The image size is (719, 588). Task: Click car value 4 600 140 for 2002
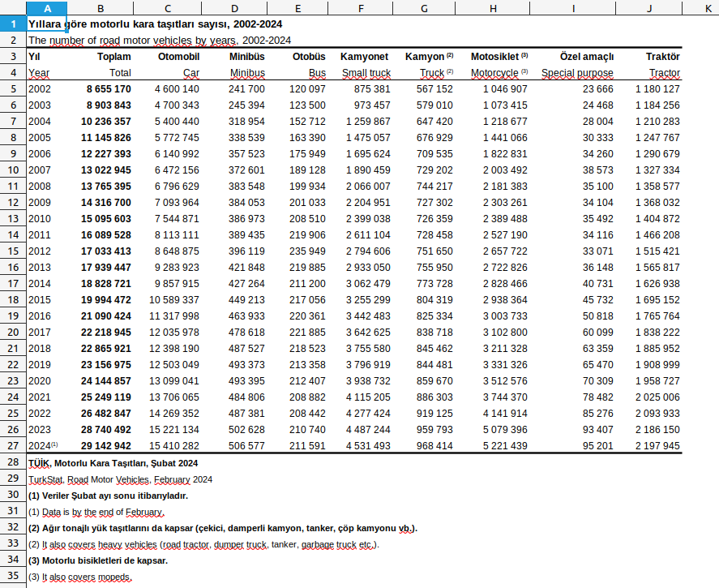[176, 89]
